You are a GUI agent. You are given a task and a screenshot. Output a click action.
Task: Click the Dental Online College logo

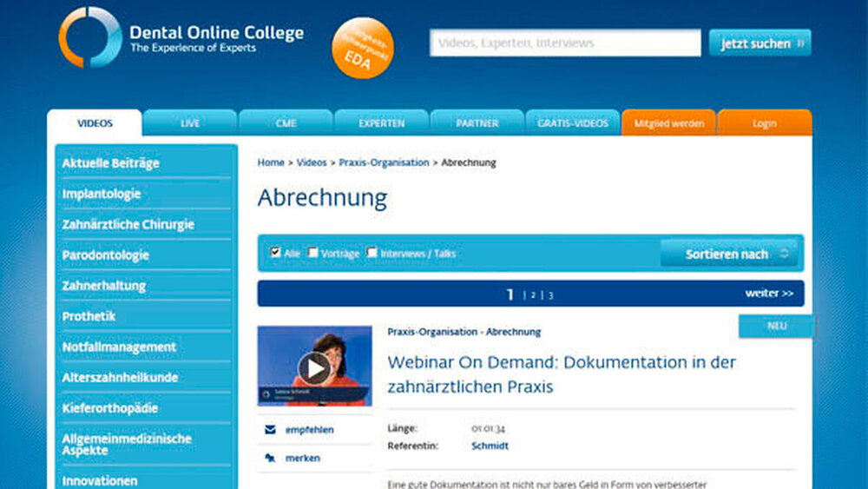[x=90, y=37]
